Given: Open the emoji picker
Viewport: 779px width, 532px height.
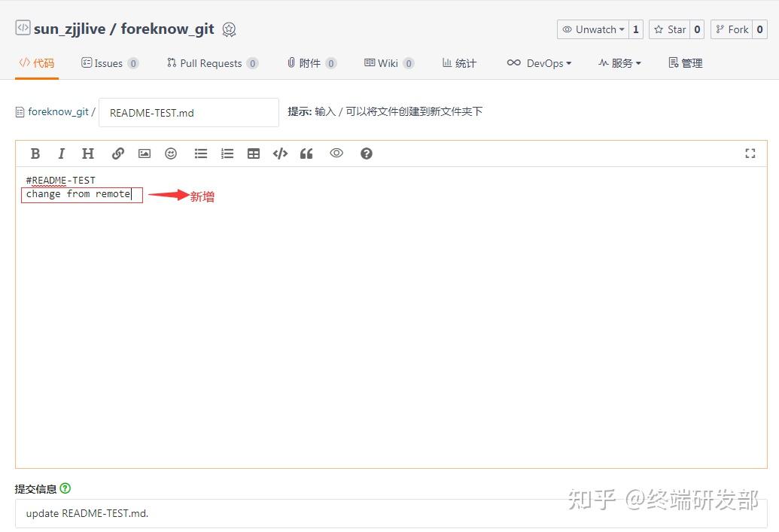Looking at the screenshot, I should coord(170,154).
